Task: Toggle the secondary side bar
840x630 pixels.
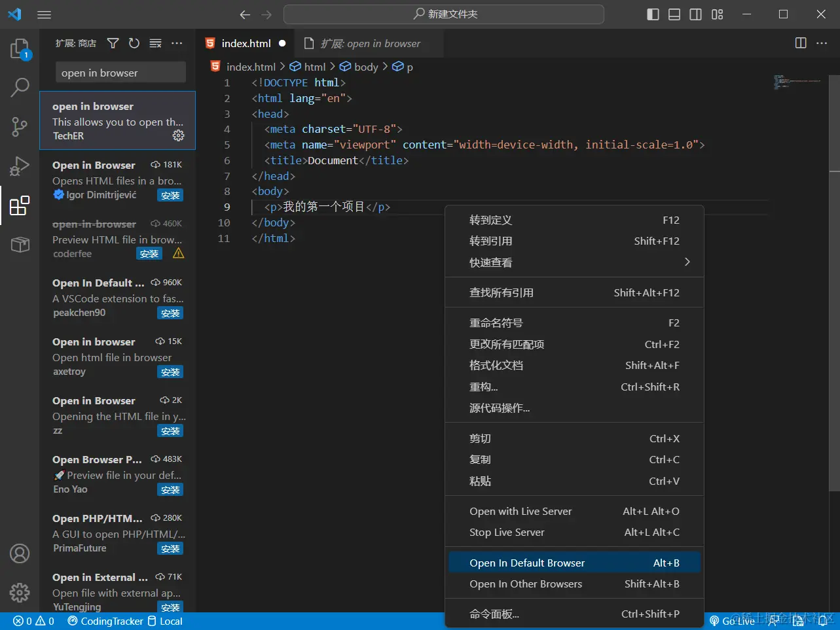Action: pos(696,14)
